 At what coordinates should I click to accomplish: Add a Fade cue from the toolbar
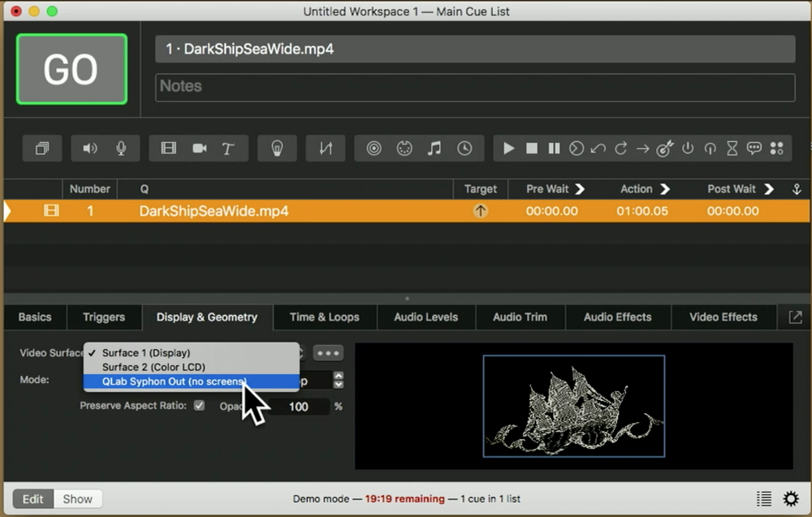click(326, 149)
